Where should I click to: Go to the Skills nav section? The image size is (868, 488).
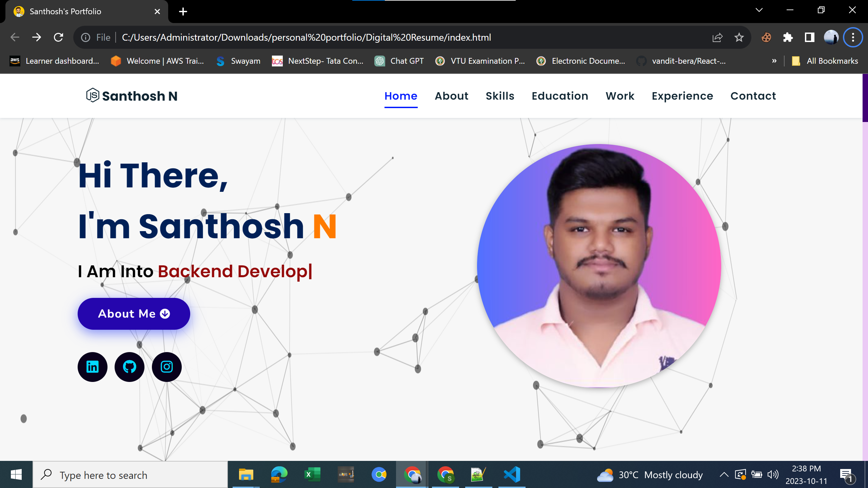point(500,96)
